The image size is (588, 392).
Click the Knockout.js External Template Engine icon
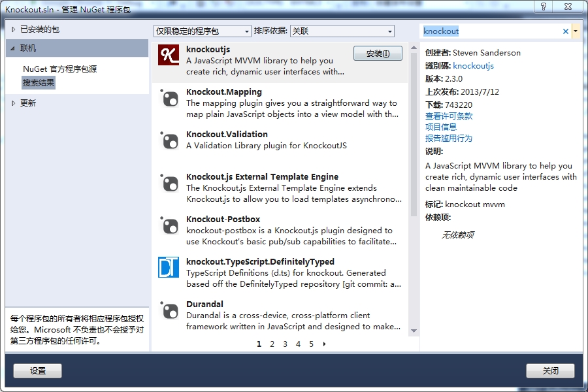coord(169,184)
